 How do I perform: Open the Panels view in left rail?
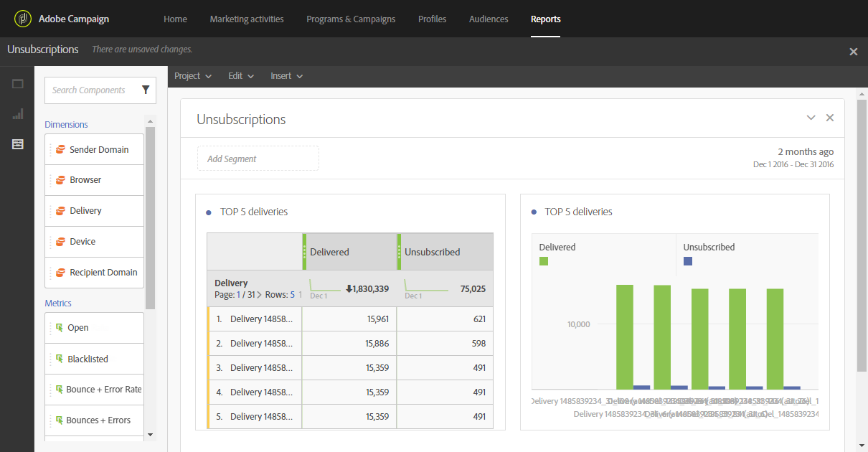point(18,84)
